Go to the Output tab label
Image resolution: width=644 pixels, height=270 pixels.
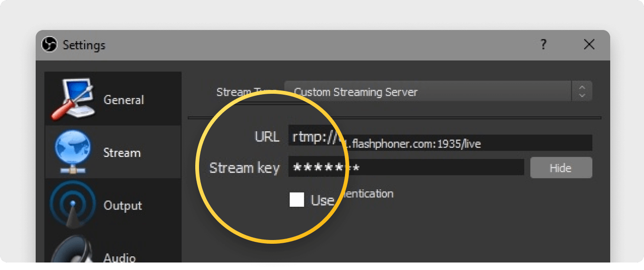(x=123, y=206)
